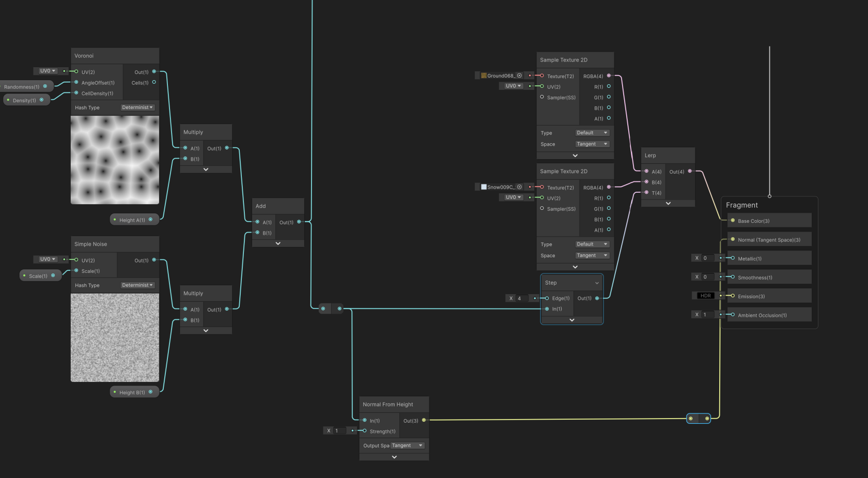Click RGBA(4) output of the Ground068 Sample Texture node
The width and height of the screenshot is (868, 478).
point(609,75)
